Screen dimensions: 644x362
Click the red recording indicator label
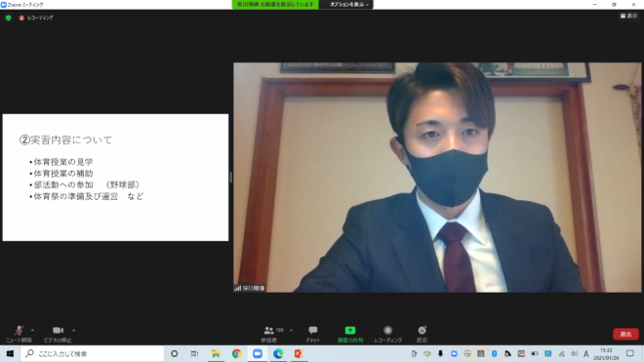[x=36, y=18]
